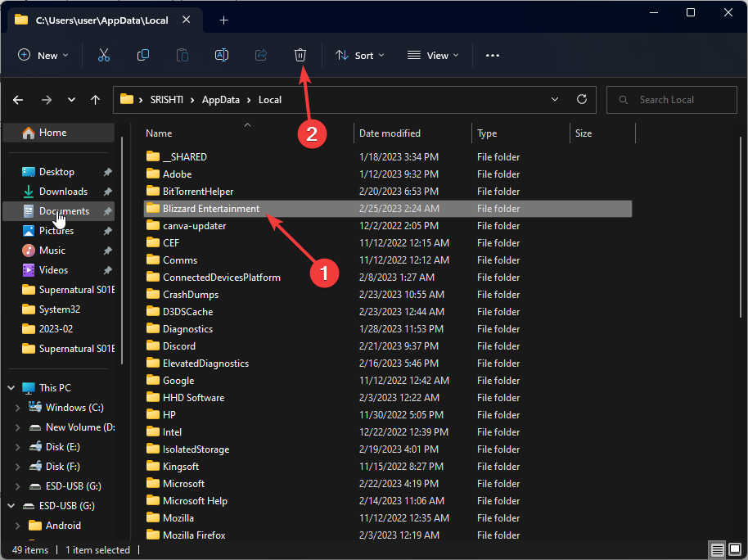Screen dimensions: 748x560
Task: Unpin Downloads from Quick access
Action: pyautogui.click(x=107, y=192)
